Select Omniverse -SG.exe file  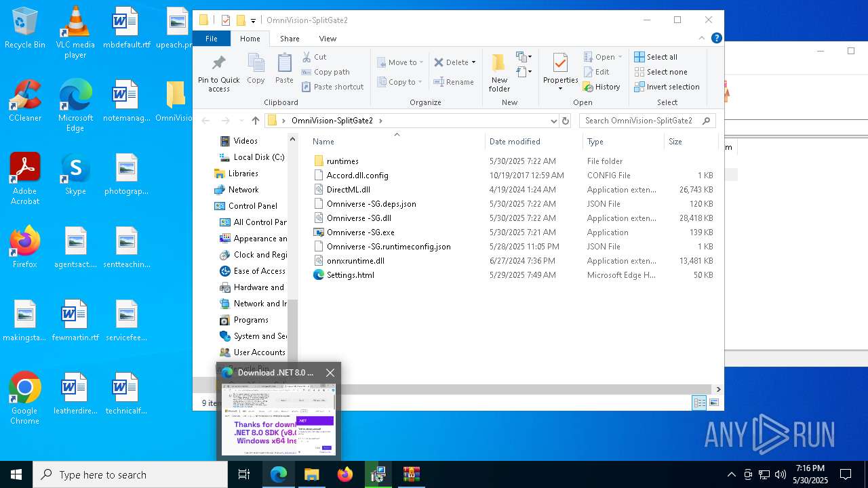coord(360,232)
